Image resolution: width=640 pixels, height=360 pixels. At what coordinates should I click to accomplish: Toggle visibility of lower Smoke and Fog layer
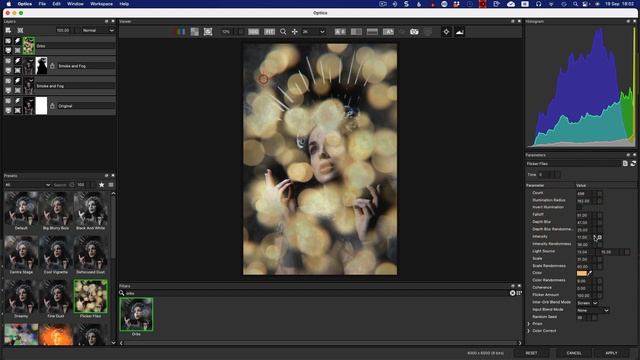(8, 81)
